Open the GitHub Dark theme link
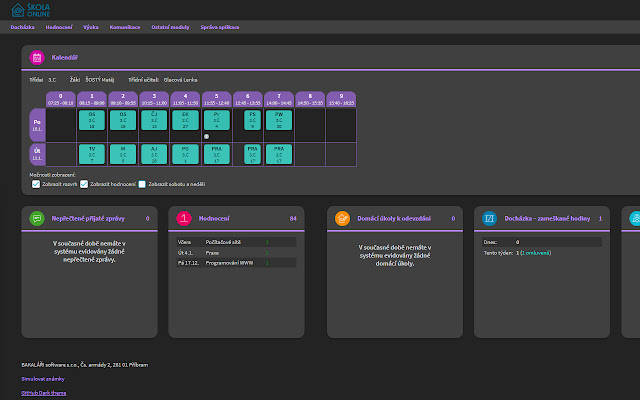Image resolution: width=640 pixels, height=400 pixels. pyautogui.click(x=44, y=393)
